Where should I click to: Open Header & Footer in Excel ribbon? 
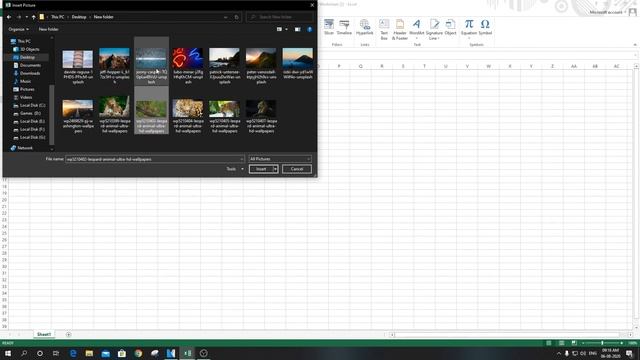pos(400,29)
